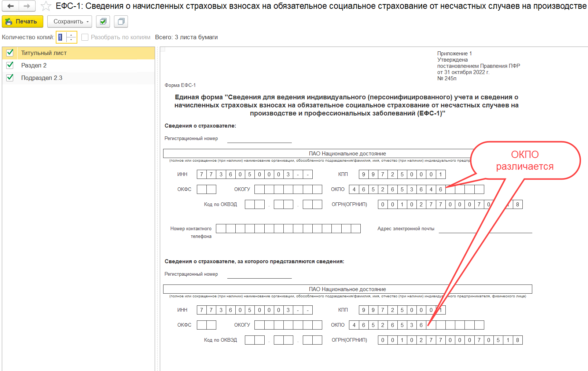Toggle the Подраздел 2.3 checkbox
The image size is (588, 371).
[10, 78]
